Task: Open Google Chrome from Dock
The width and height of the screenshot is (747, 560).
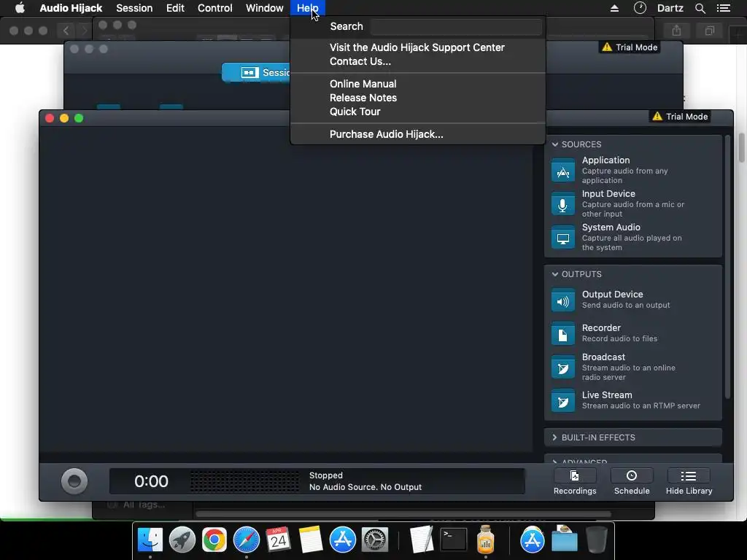Action: coord(214,540)
